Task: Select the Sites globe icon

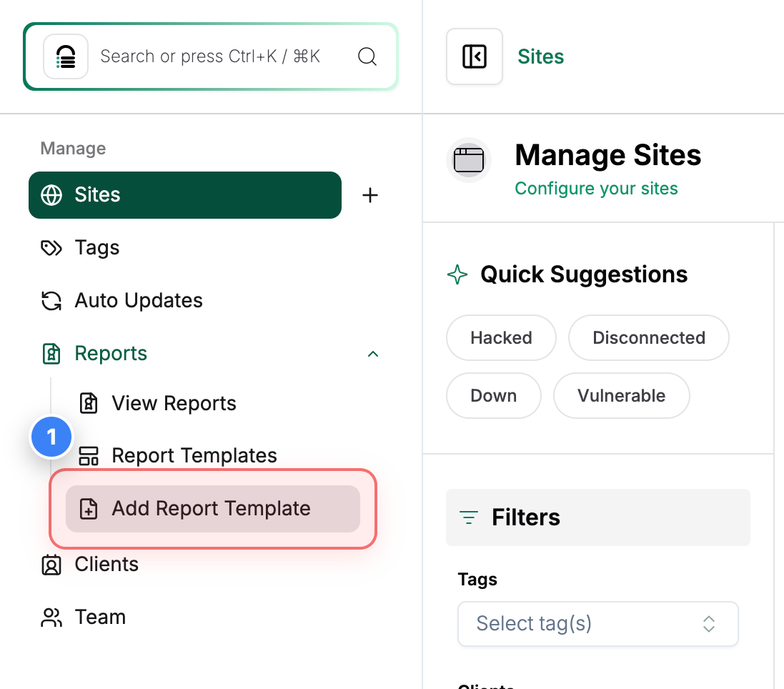Action: coord(51,194)
